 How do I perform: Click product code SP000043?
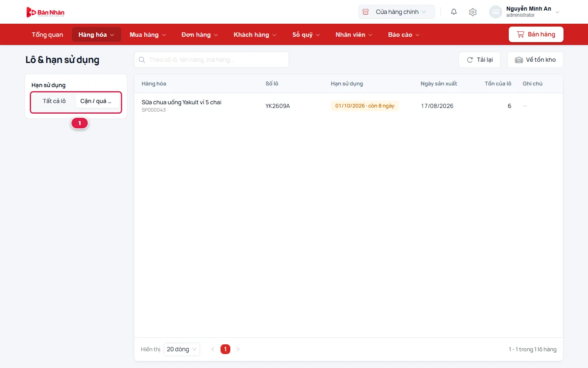click(x=154, y=110)
